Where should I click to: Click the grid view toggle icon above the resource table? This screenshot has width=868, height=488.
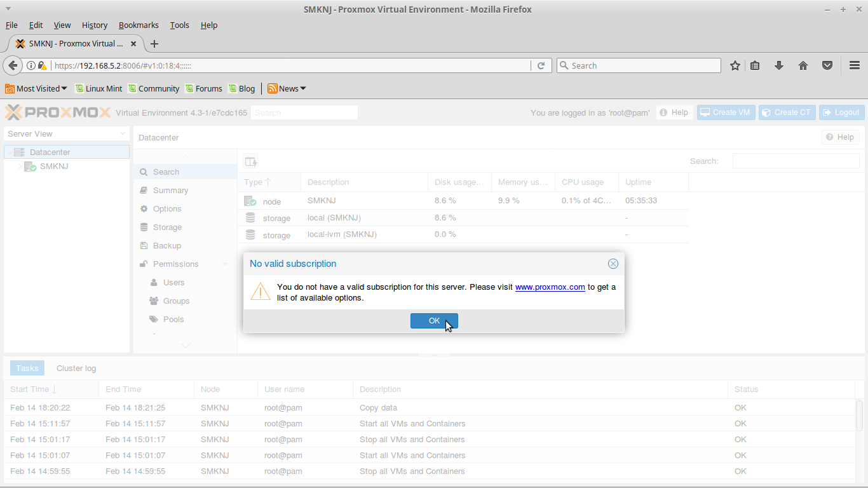250,162
